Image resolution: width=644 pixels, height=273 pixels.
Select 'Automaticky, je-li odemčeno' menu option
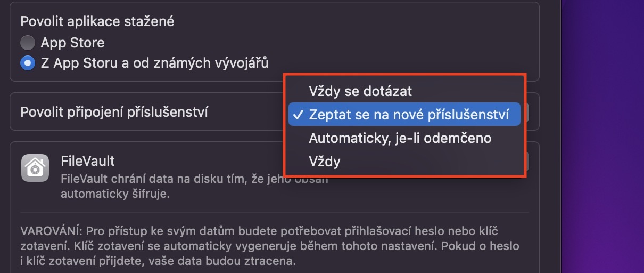click(x=400, y=138)
